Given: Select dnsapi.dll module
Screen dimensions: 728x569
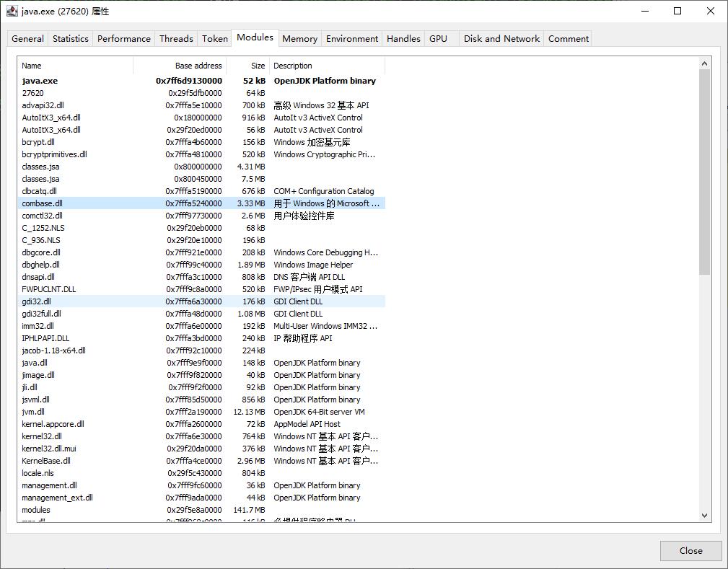Looking at the screenshot, I should (x=201, y=277).
